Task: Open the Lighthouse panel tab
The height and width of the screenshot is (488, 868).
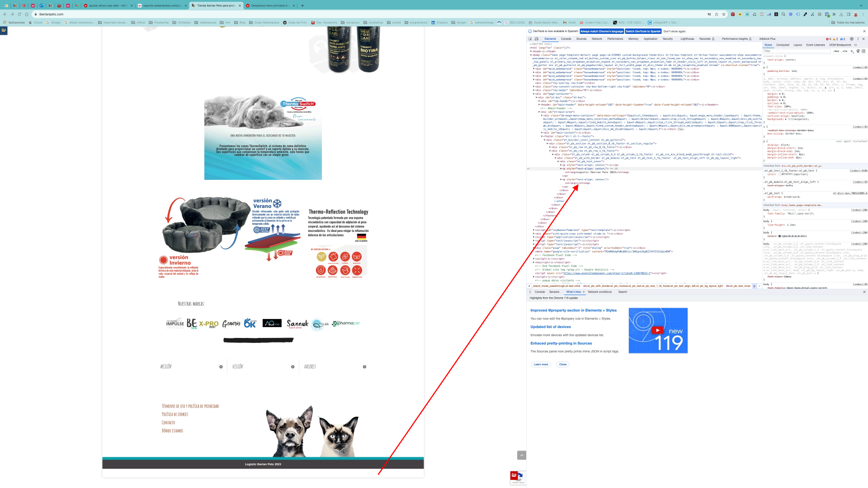Action: point(687,39)
